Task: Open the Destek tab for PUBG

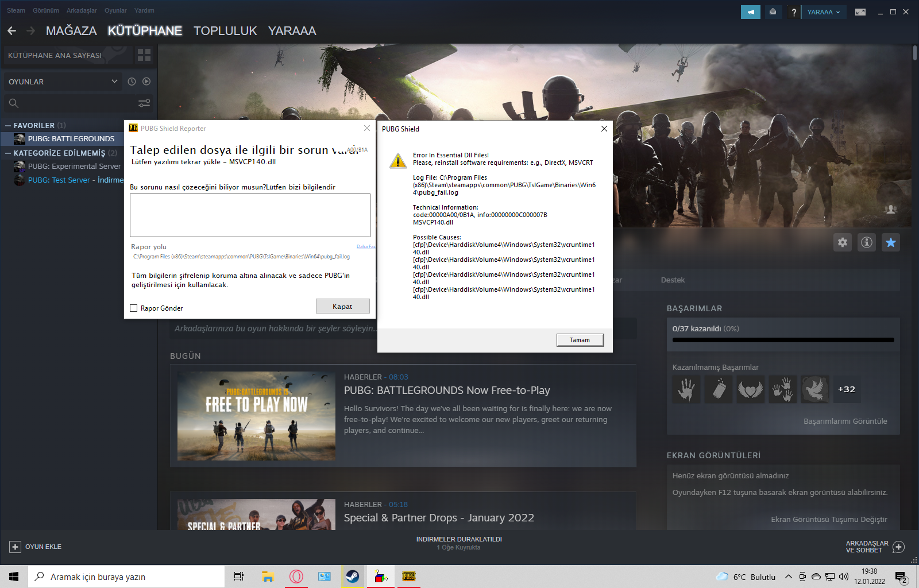Action: click(x=673, y=280)
